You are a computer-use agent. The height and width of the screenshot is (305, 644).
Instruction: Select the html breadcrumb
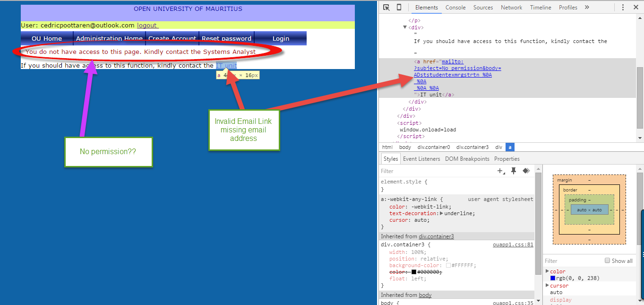387,147
